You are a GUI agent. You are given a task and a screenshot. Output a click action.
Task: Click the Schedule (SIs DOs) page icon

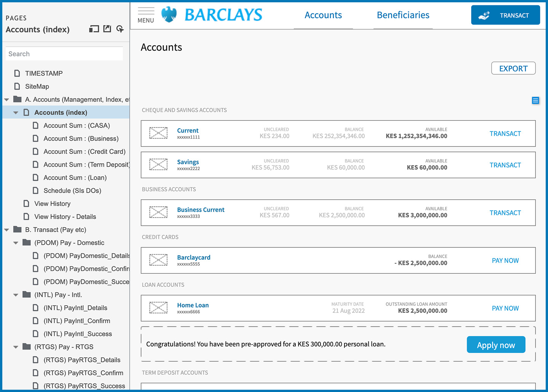(x=35, y=190)
